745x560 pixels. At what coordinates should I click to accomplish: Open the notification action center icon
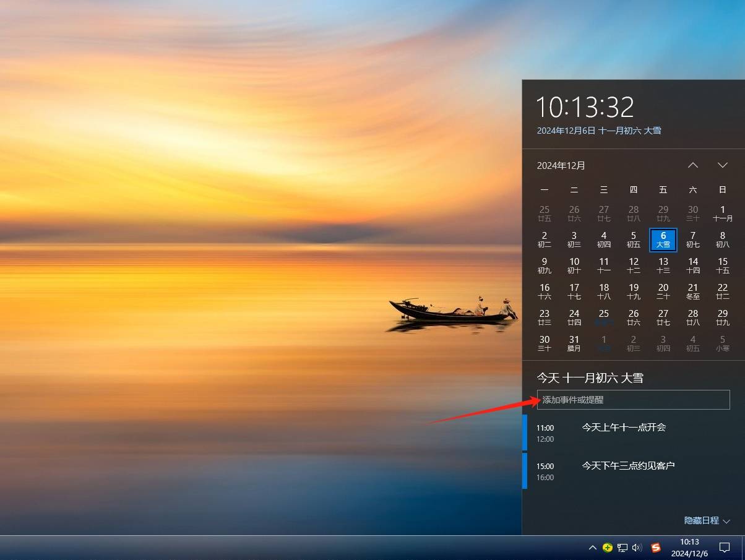(724, 548)
